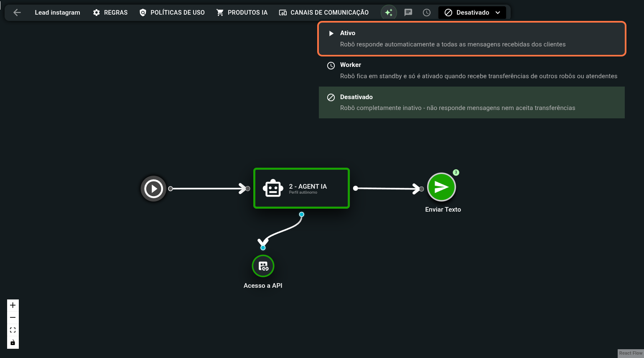The image size is (644, 358).
Task: Open the history clock icon
Action: click(427, 13)
